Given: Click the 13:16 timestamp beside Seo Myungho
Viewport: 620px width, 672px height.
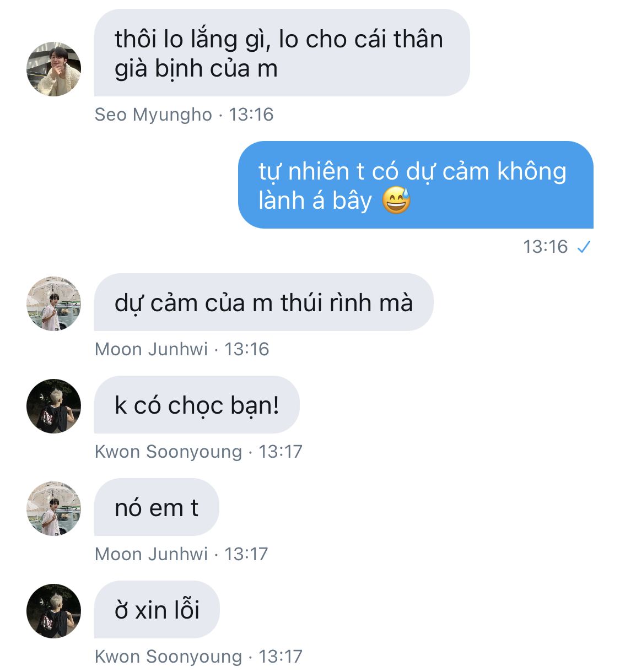Looking at the screenshot, I should (x=251, y=115).
